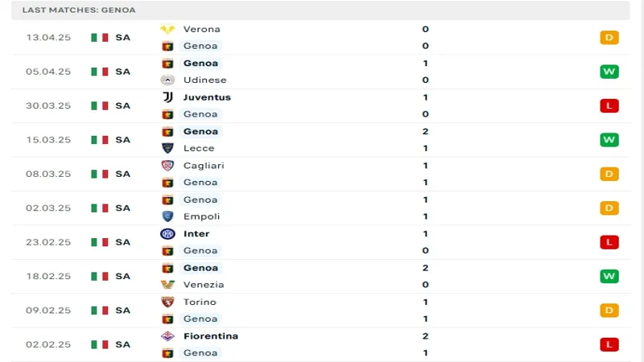Click the green W badge for Genoa–Lecce
The height and width of the screenshot is (362, 644).
(609, 140)
